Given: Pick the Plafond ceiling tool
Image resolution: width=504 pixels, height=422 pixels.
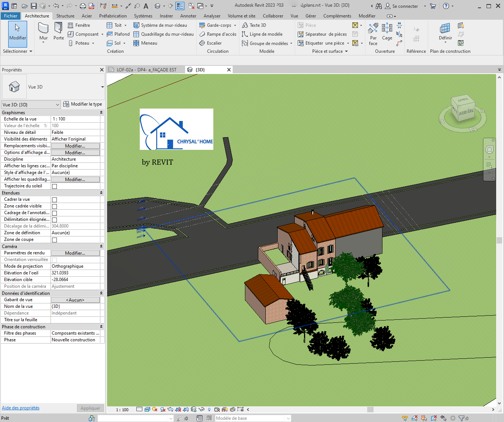Looking at the screenshot, I should pyautogui.click(x=118, y=34).
